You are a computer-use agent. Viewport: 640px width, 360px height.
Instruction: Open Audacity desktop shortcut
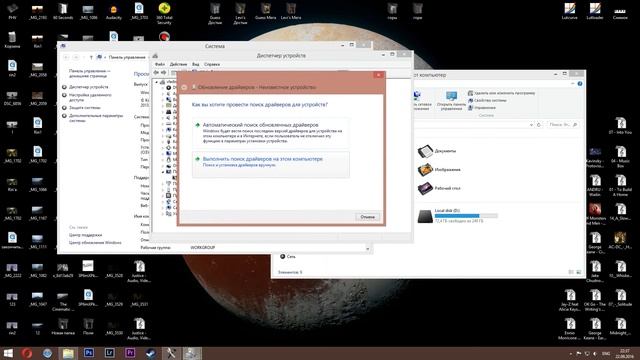coord(113,12)
